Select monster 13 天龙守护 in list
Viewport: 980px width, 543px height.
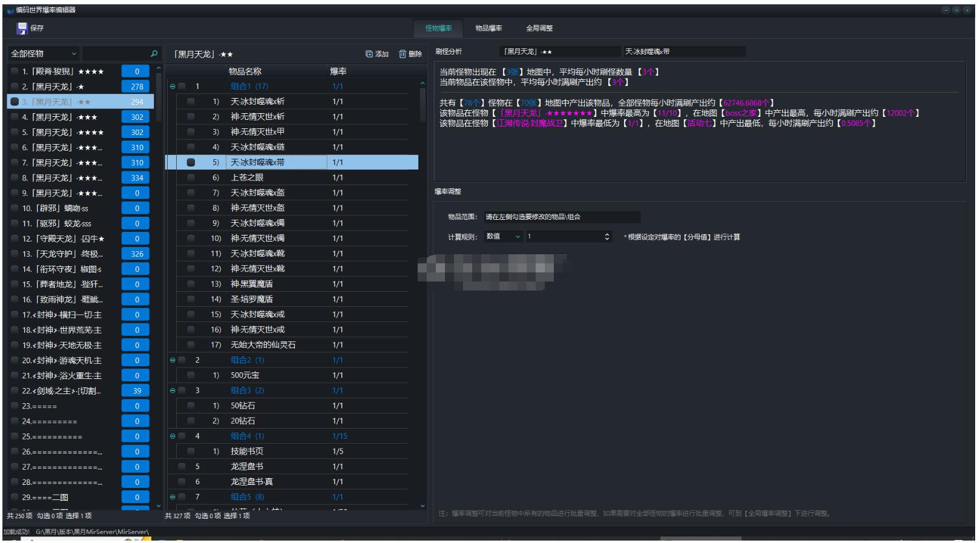[x=62, y=254]
